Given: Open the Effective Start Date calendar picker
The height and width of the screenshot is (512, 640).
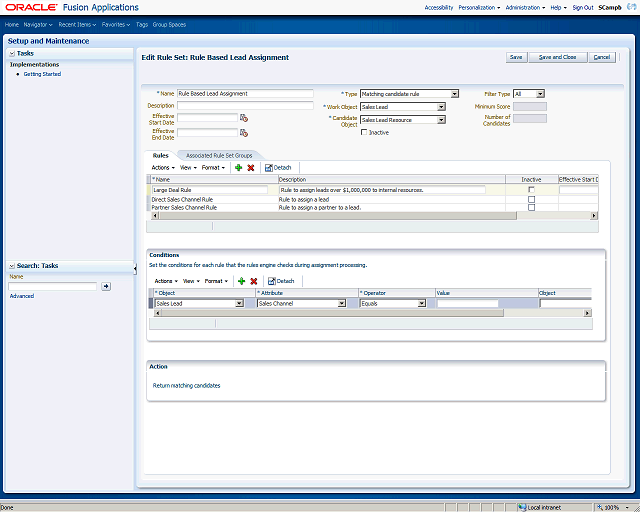Looking at the screenshot, I should coord(244,118).
